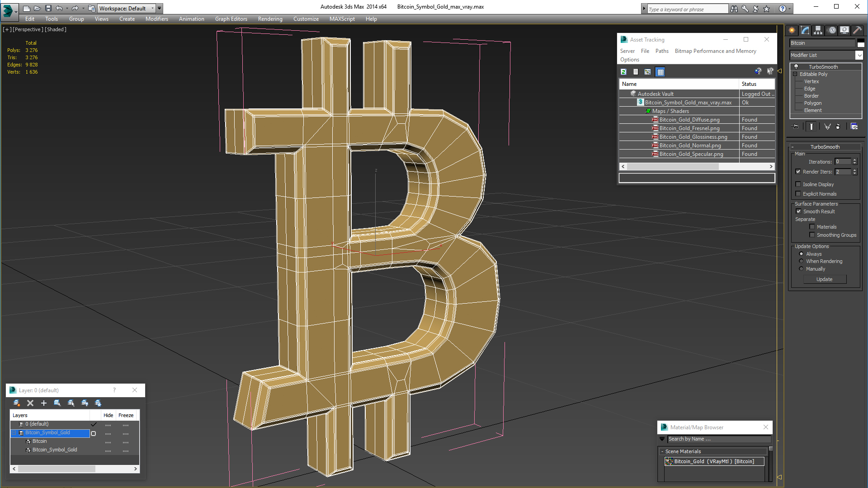Click the Perspective viewport label
Image resolution: width=868 pixels, height=488 pixels.
click(x=28, y=29)
